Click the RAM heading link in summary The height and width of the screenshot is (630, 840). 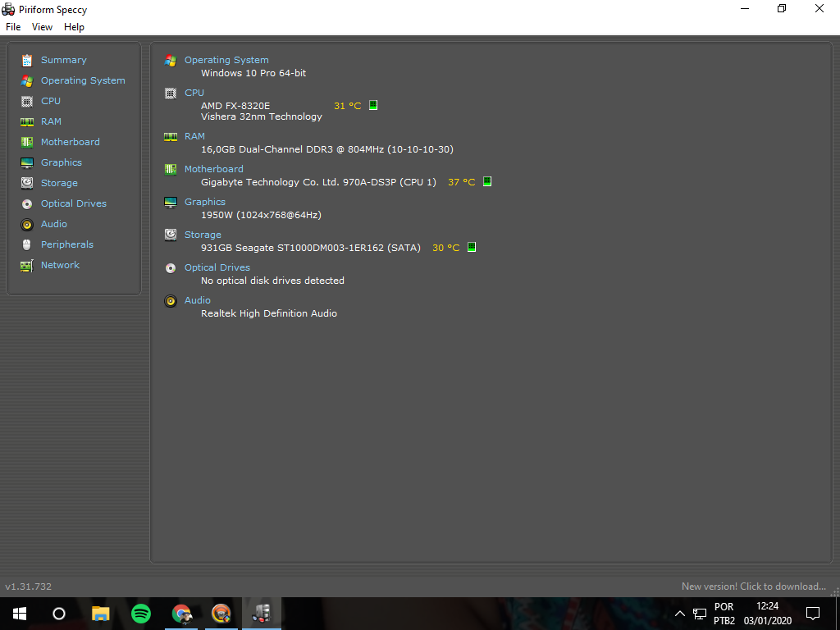click(194, 136)
